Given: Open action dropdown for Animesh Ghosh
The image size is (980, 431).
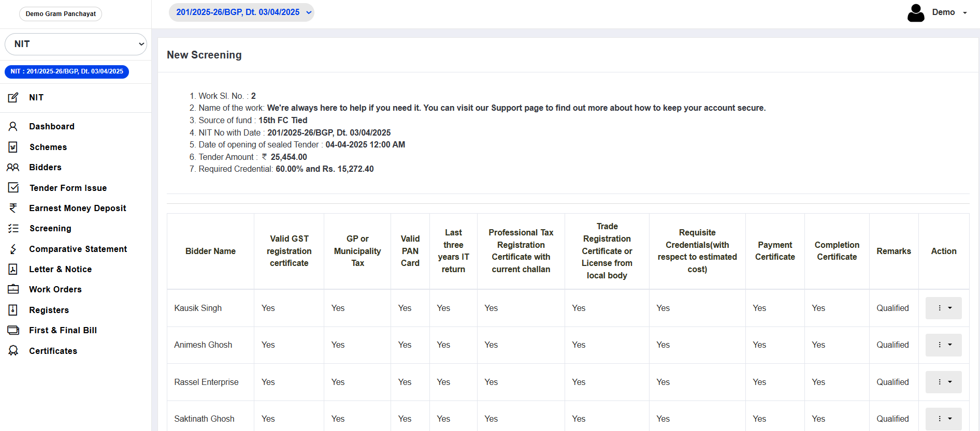Looking at the screenshot, I should (943, 345).
